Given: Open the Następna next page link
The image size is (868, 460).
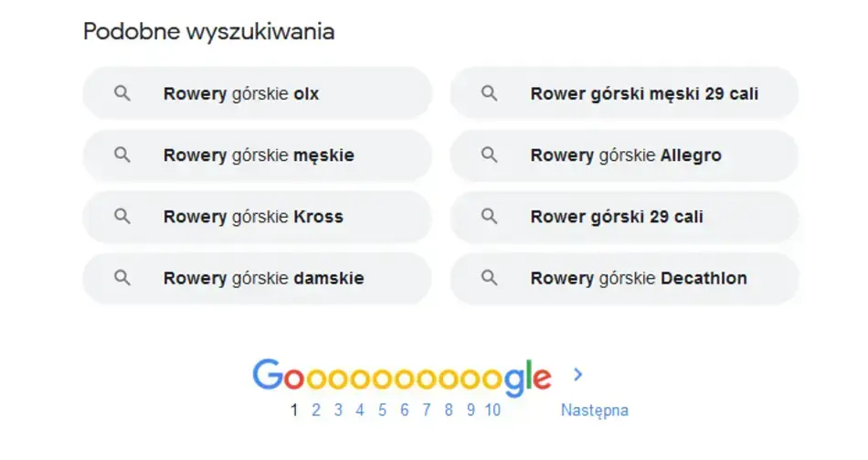Looking at the screenshot, I should pyautogui.click(x=594, y=410).
